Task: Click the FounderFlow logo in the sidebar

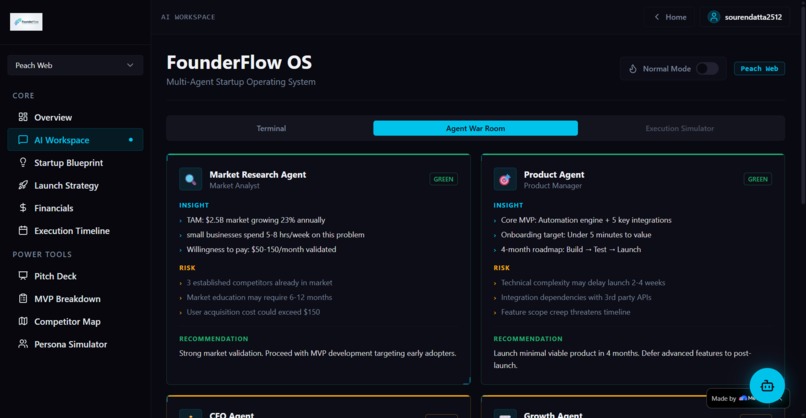Action: (26, 22)
